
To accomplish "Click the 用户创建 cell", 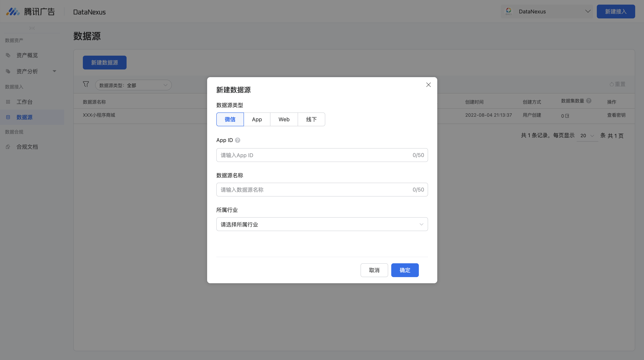I will click(532, 115).
